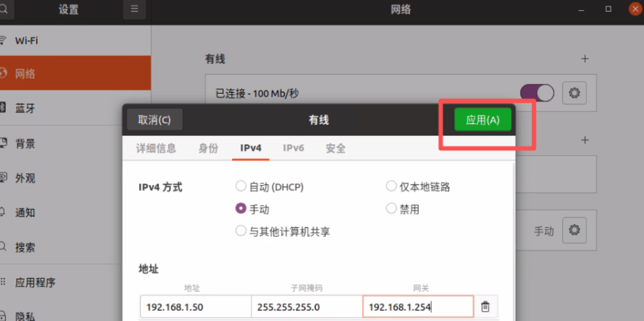This screenshot has width=644, height=321.
Task: Toggle the wired connection switch off
Action: (x=537, y=93)
